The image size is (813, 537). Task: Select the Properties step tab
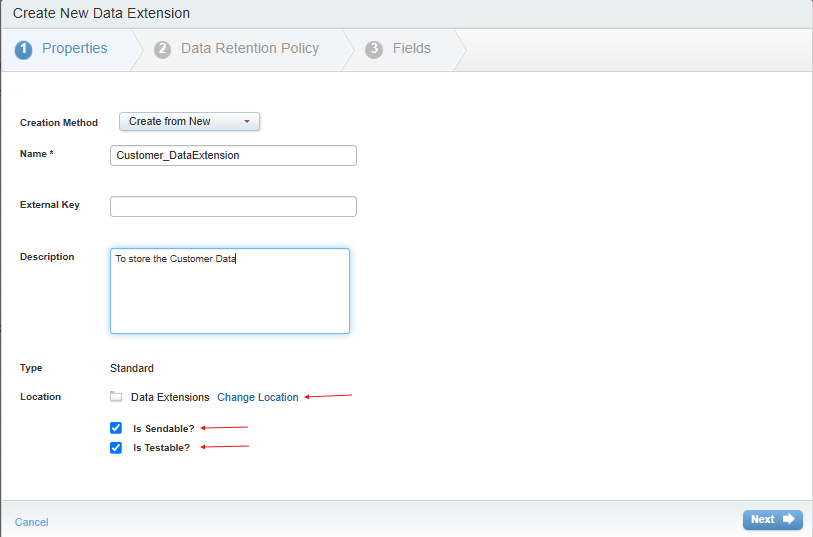click(74, 49)
